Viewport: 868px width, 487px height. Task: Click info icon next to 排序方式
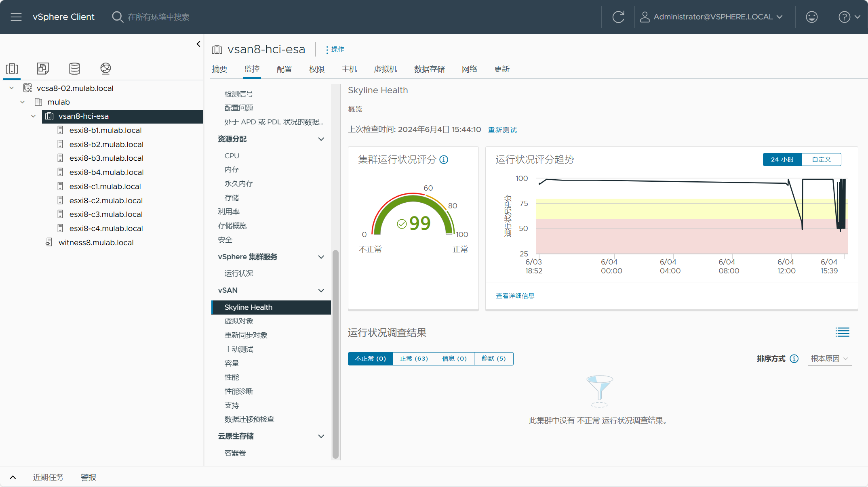[x=794, y=359]
